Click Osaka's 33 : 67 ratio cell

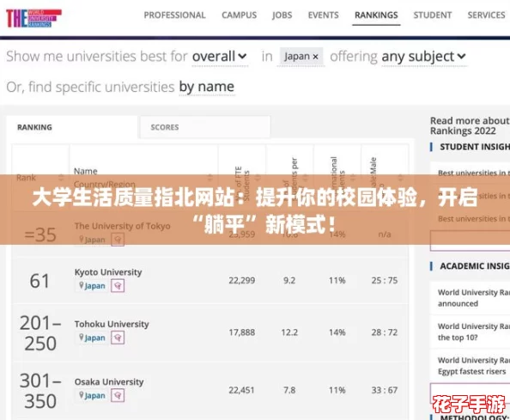click(x=385, y=390)
